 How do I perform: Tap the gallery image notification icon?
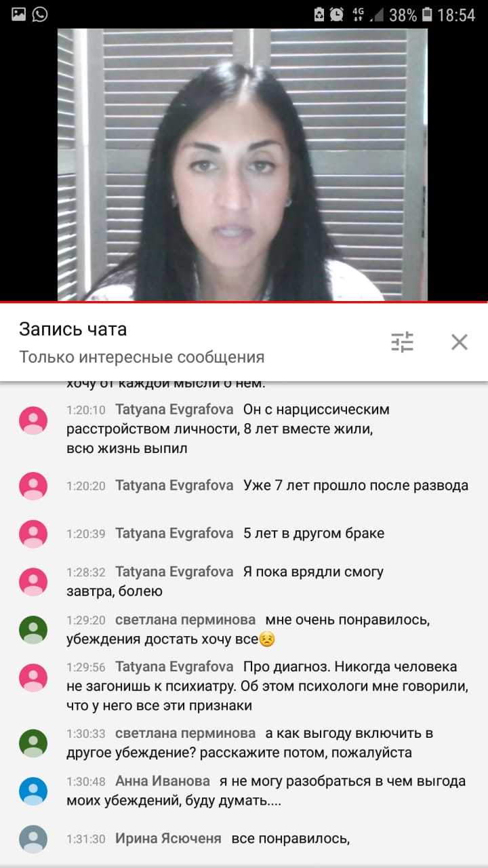pos(18,14)
